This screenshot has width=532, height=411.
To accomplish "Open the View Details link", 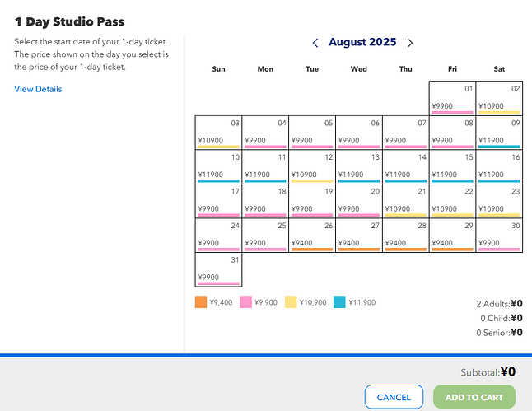I will 38,89.
